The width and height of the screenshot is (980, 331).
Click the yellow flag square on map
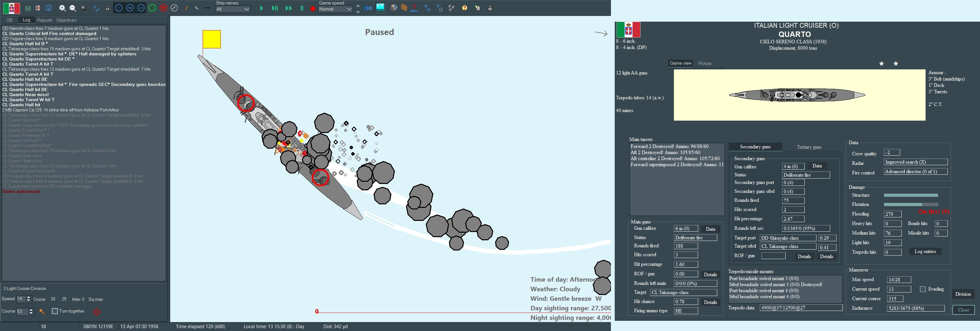tap(212, 39)
